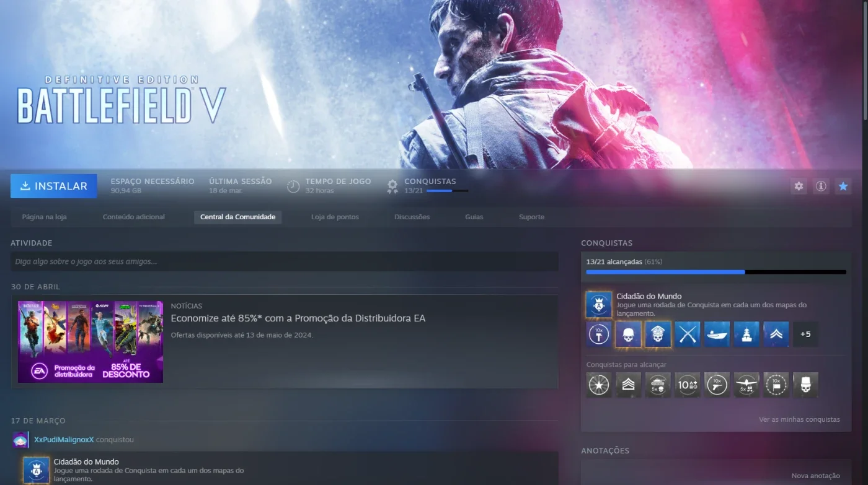Open the Discussões tab
Viewport: 868px width, 485px height.
[412, 217]
